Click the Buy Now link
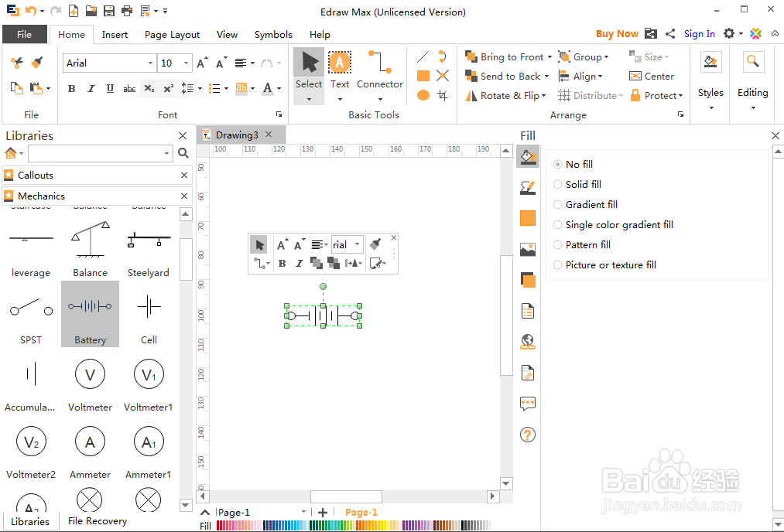This screenshot has width=784, height=532. 617,34
